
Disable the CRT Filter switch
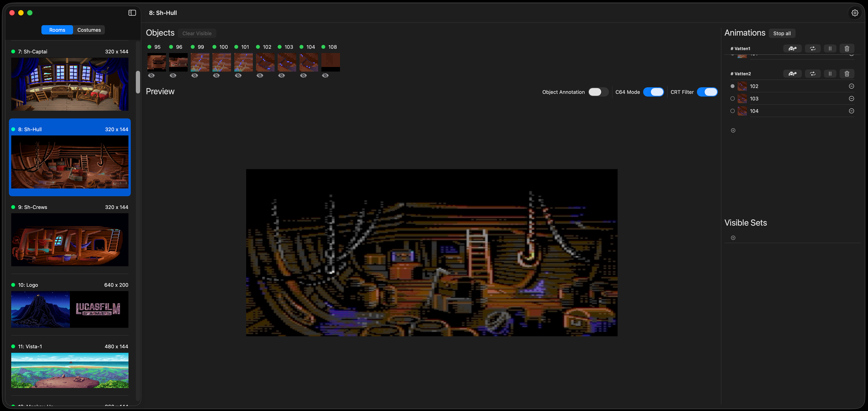point(707,92)
